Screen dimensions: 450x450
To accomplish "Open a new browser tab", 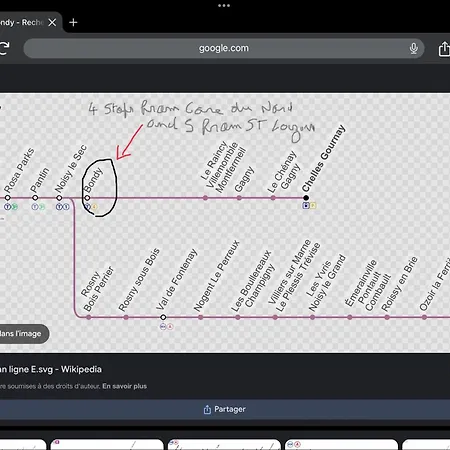I will (x=73, y=22).
